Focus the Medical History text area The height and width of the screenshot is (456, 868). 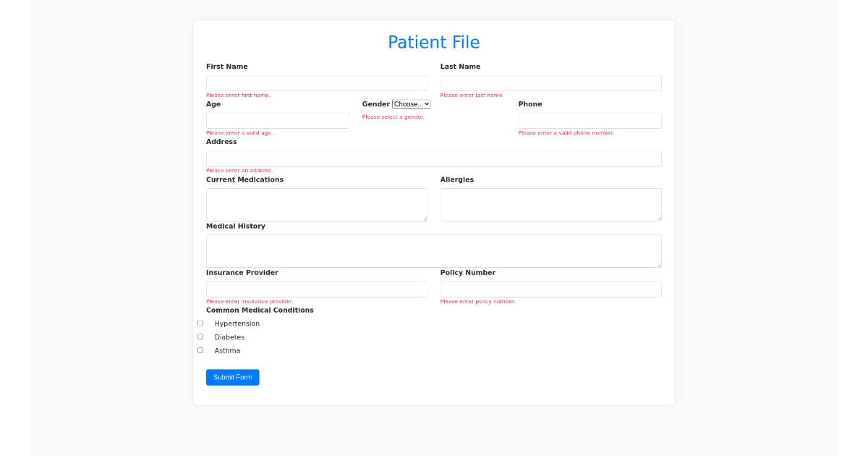(x=434, y=251)
